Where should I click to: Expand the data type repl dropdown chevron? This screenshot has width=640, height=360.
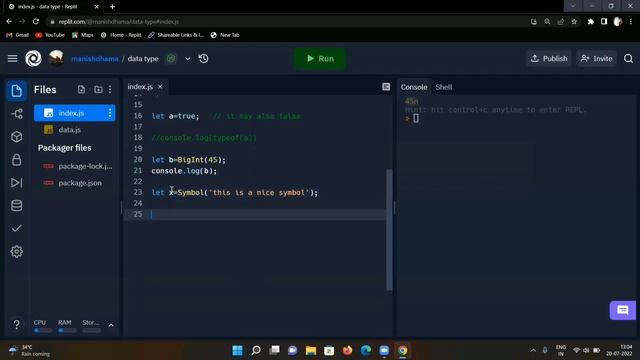187,59
